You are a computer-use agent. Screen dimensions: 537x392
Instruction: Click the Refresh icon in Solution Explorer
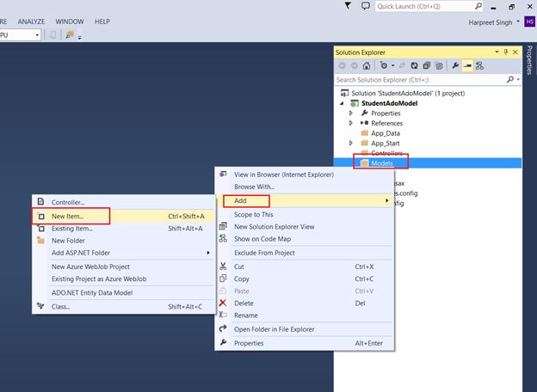pyautogui.click(x=415, y=65)
